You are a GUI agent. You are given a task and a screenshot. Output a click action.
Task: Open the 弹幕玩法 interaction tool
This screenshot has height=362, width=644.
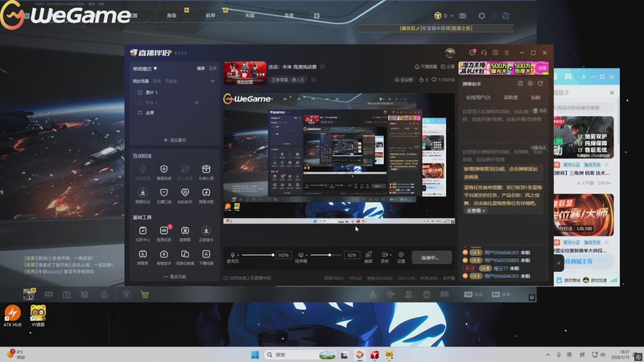pos(142,195)
